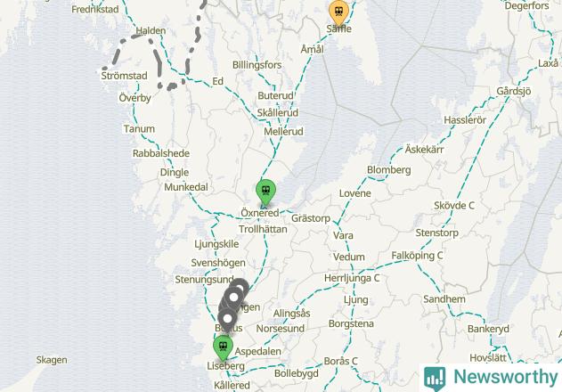Click the green train marker above Liseberg
Screen dimensions: 562x392
[223, 347]
